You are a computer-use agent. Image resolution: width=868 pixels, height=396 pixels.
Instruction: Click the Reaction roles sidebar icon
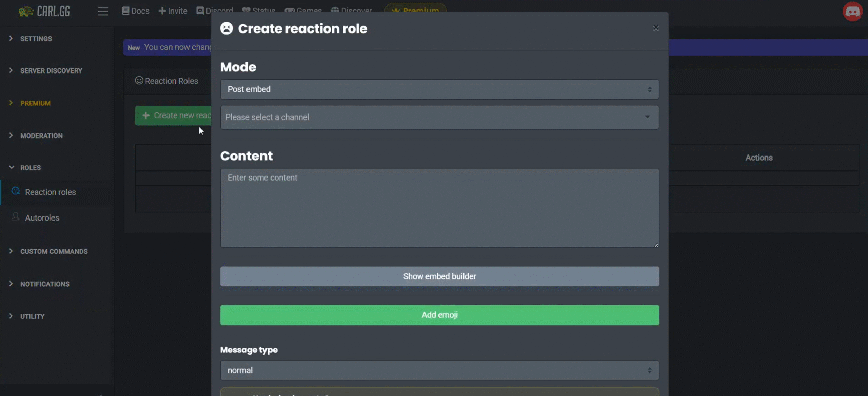click(16, 191)
